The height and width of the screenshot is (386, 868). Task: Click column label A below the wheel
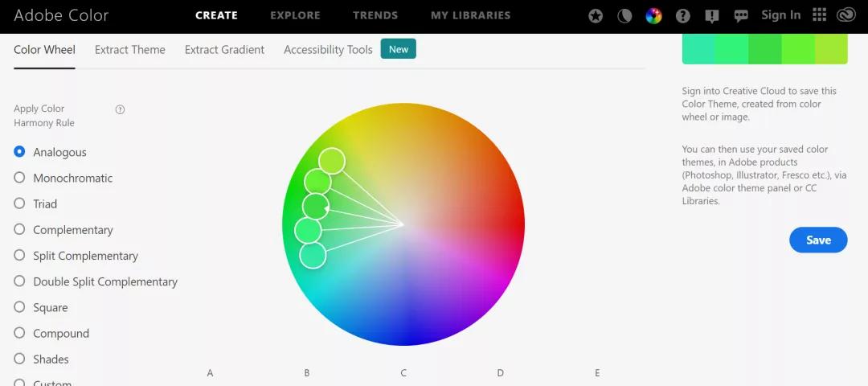tap(210, 372)
